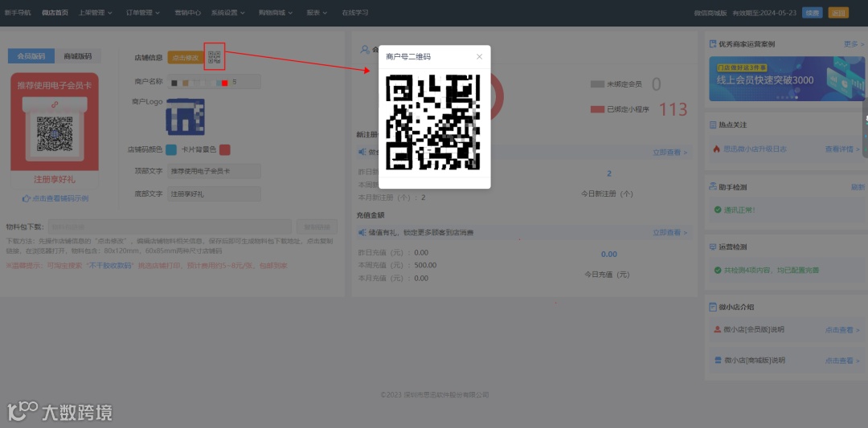Viewport: 868px width, 428px height.
Task: Click 刷新 in the 助手检测 panel
Action: pos(858,187)
